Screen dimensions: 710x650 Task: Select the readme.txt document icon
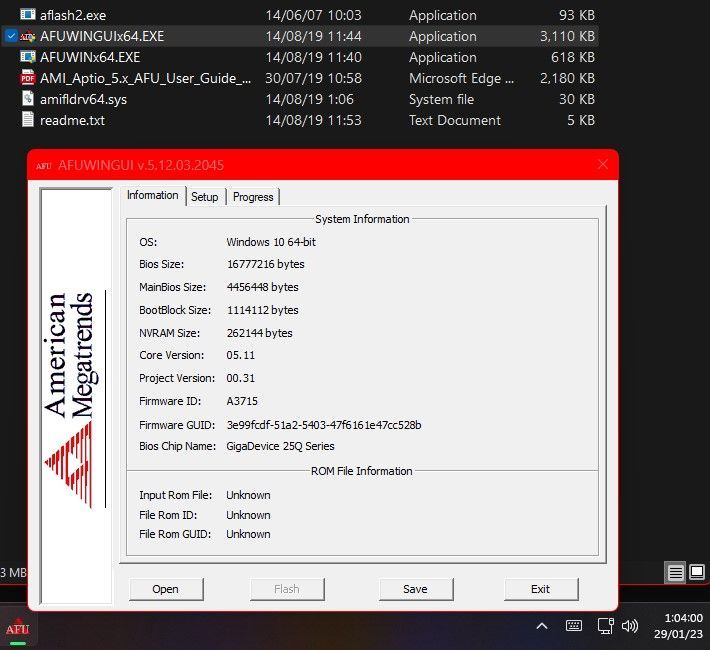click(x=28, y=120)
